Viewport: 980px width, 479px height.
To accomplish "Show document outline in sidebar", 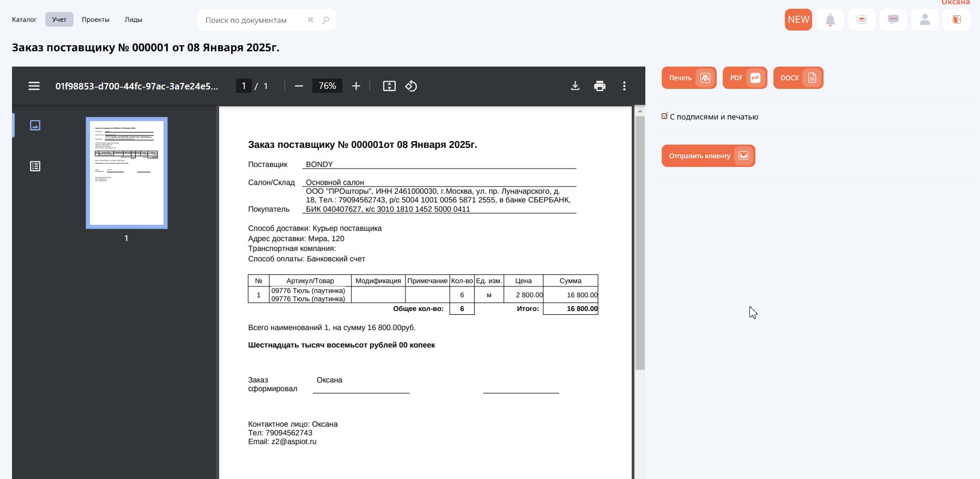I will pos(35,166).
